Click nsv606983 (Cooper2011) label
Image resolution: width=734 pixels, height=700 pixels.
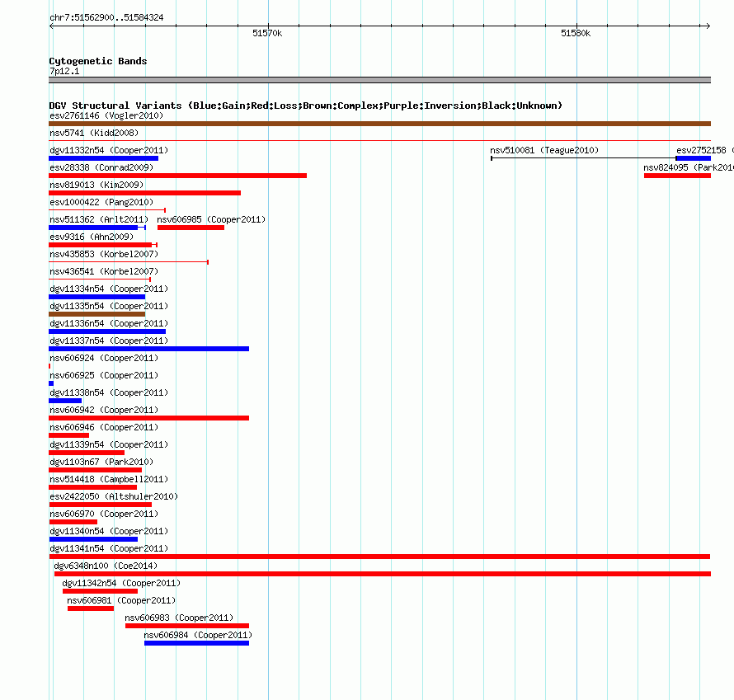pyautogui.click(x=179, y=618)
